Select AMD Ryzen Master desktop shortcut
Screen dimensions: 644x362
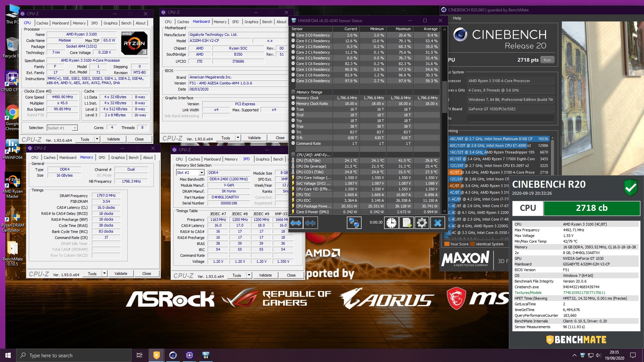[x=12, y=185]
